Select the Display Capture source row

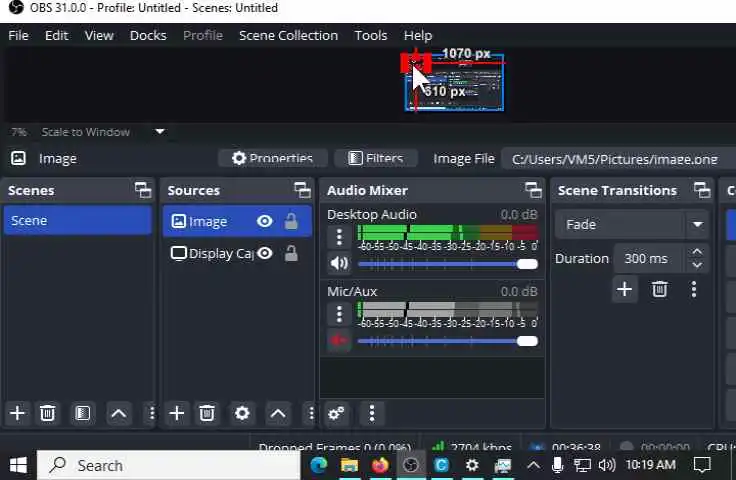point(237,253)
